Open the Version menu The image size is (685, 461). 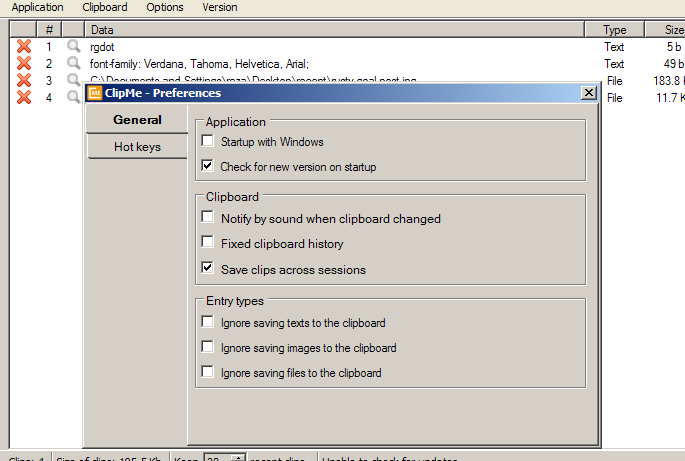click(x=220, y=7)
